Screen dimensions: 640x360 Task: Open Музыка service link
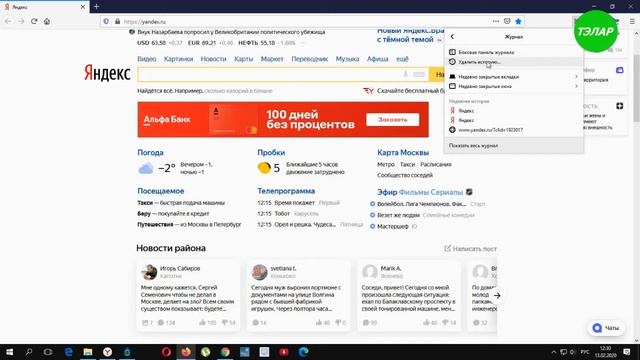pyautogui.click(x=347, y=59)
